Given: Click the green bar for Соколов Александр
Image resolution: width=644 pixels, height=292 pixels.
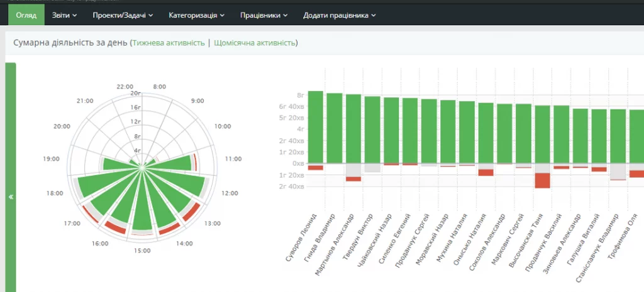Looking at the screenshot, I should [x=504, y=133].
